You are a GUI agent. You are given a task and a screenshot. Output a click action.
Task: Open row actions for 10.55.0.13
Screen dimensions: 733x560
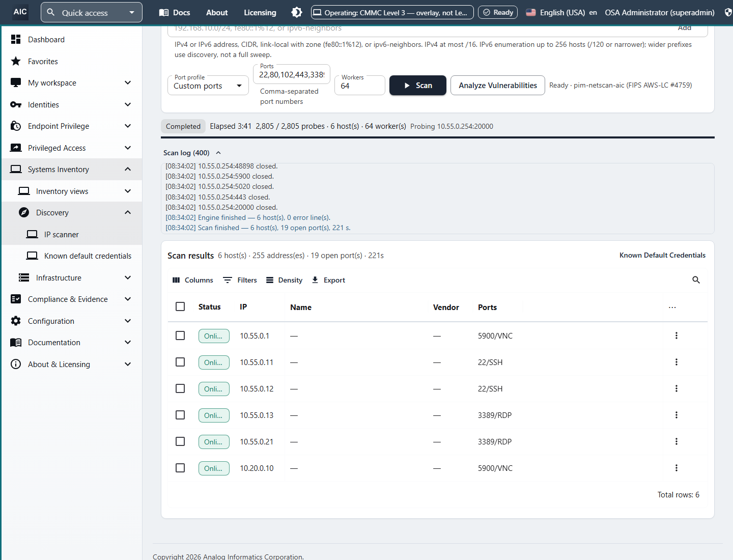[x=676, y=415]
